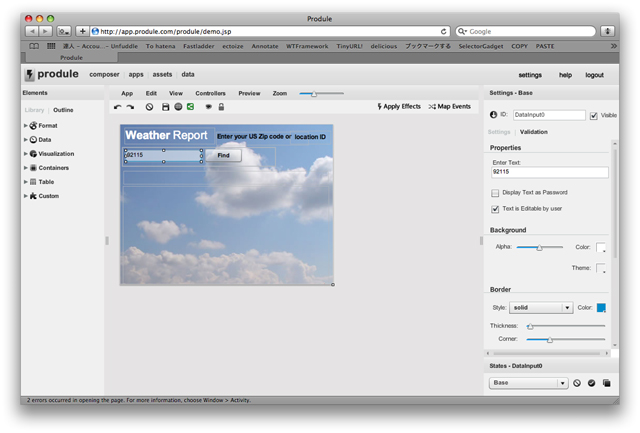Image resolution: width=640 pixels, height=433 pixels.
Task: Click the ID DataInput0 field
Action: (549, 115)
